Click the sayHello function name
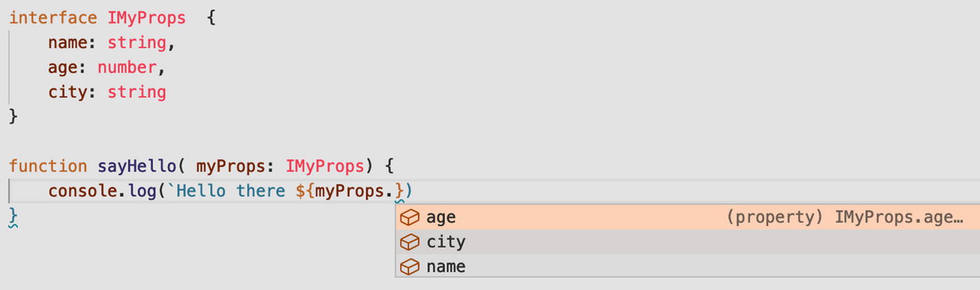This screenshot has width=980, height=290. (136, 166)
